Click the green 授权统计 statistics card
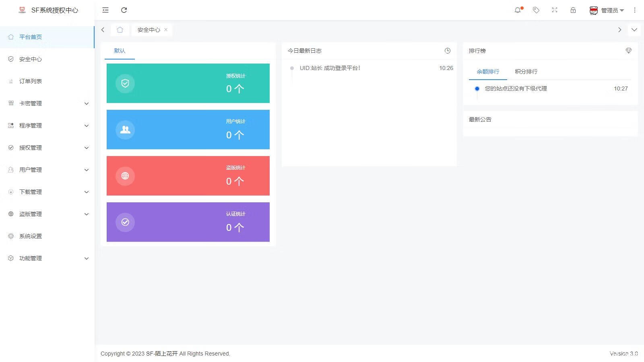644x362 pixels. coord(188,83)
